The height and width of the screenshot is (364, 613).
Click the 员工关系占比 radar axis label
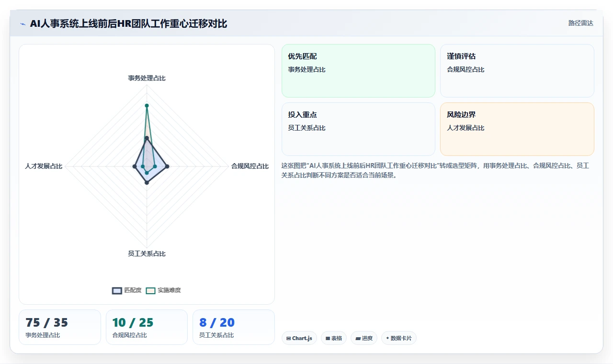click(x=147, y=254)
